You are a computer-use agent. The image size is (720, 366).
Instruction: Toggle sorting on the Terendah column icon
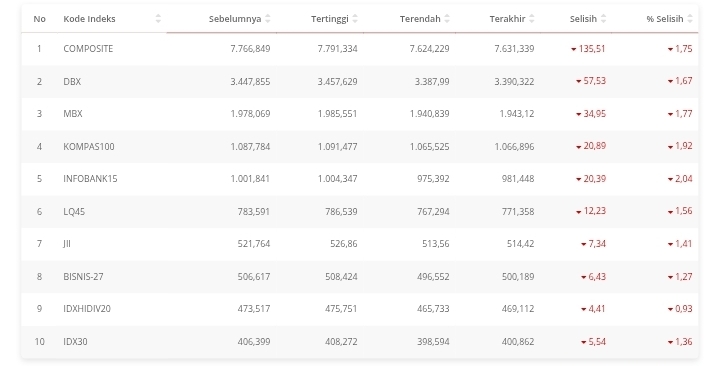click(x=447, y=19)
